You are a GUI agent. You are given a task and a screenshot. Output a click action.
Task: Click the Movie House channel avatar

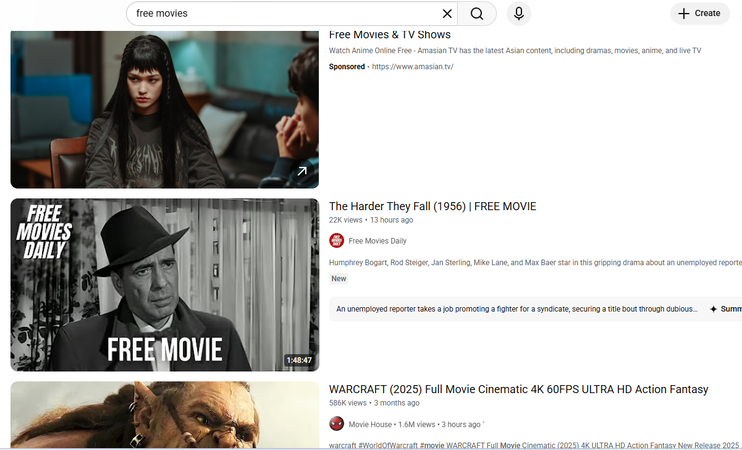point(336,424)
